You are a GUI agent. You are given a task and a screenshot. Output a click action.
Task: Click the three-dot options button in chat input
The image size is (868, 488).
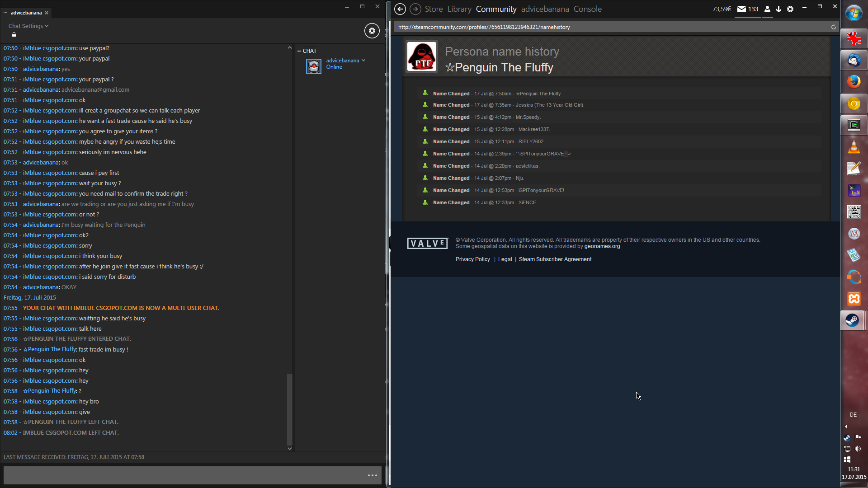click(372, 475)
